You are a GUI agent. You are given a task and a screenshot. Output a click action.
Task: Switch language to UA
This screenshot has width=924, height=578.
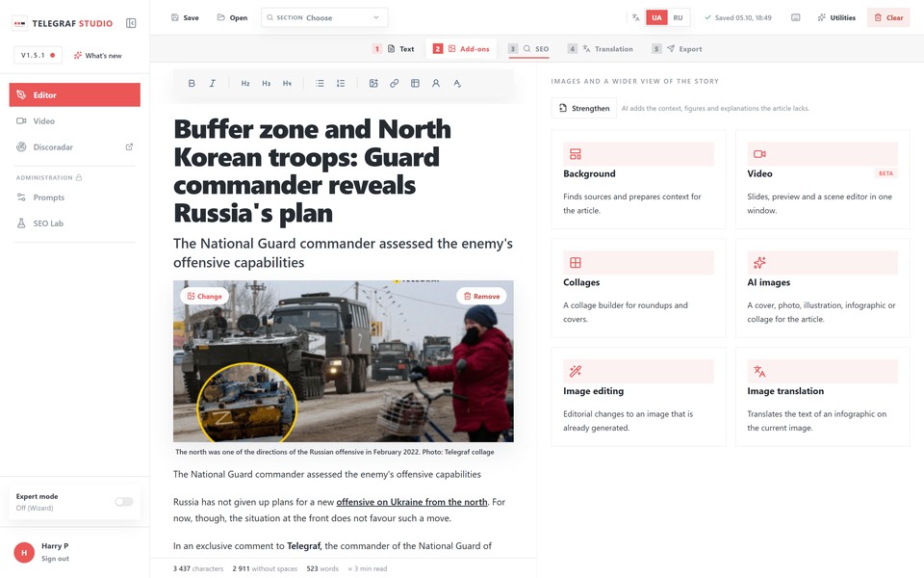[656, 17]
